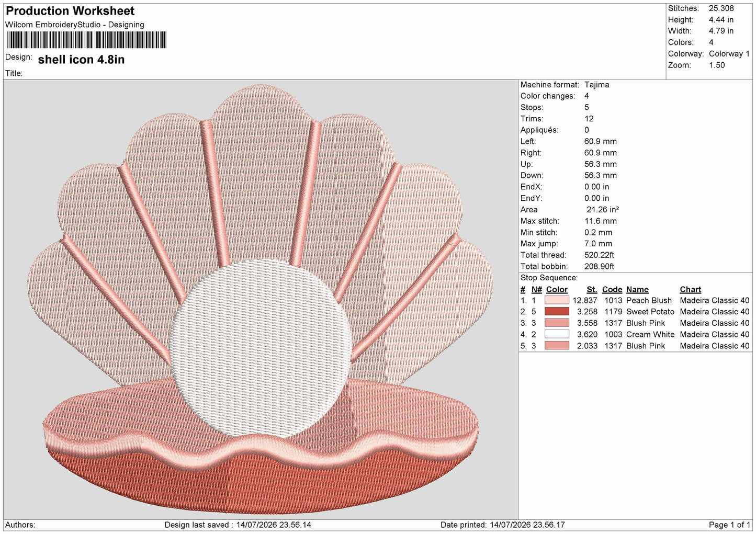This screenshot has width=756, height=534.
Task: Click the 'Colorway 1' value
Action: (x=729, y=54)
